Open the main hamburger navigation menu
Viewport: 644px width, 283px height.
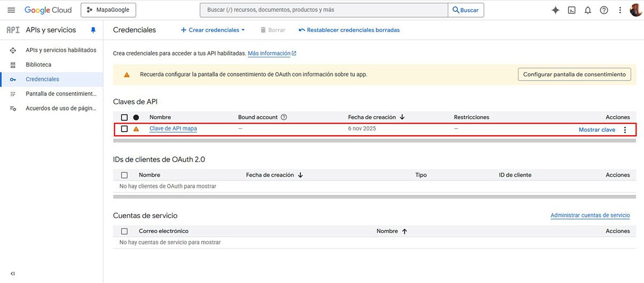click(x=11, y=10)
